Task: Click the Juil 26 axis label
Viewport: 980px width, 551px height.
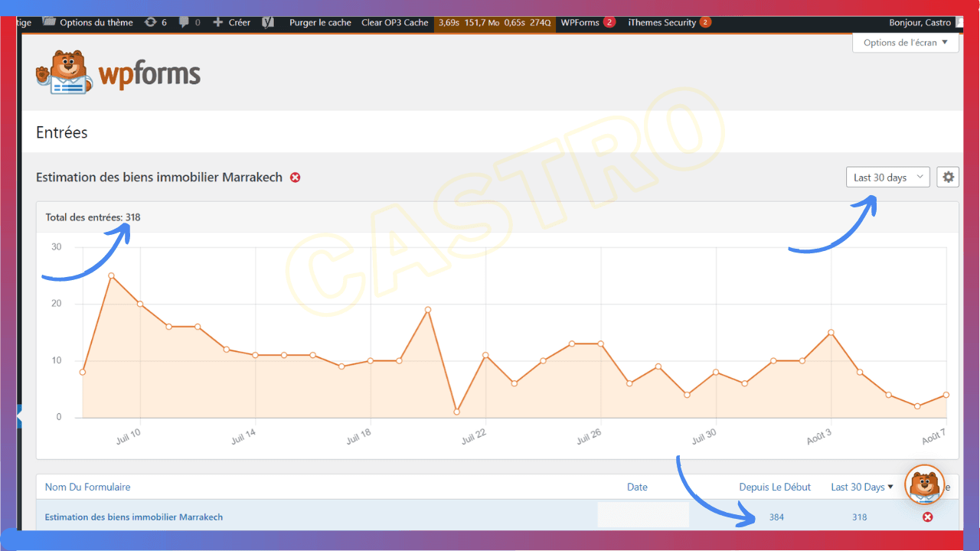Action: pos(587,436)
